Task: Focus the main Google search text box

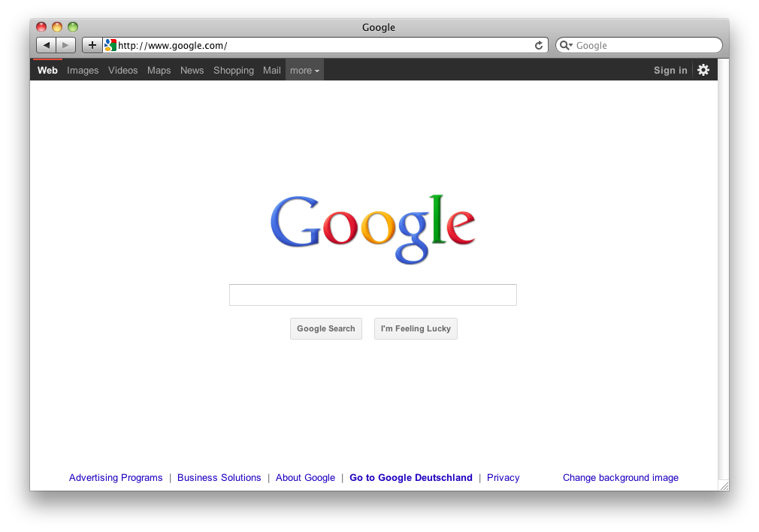Action: pyautogui.click(x=373, y=295)
